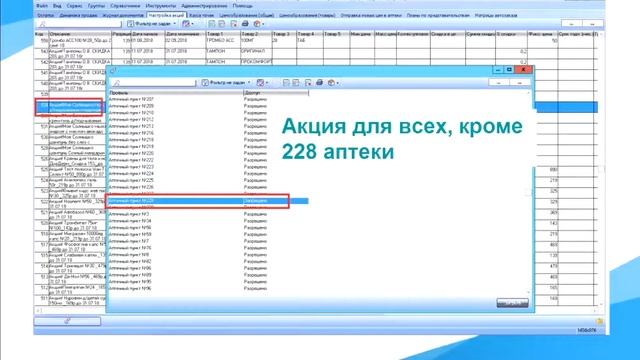Click the yellow icon in status bar corner
Image resolution: width=640 pixels, height=360 pixels.
(x=599, y=322)
